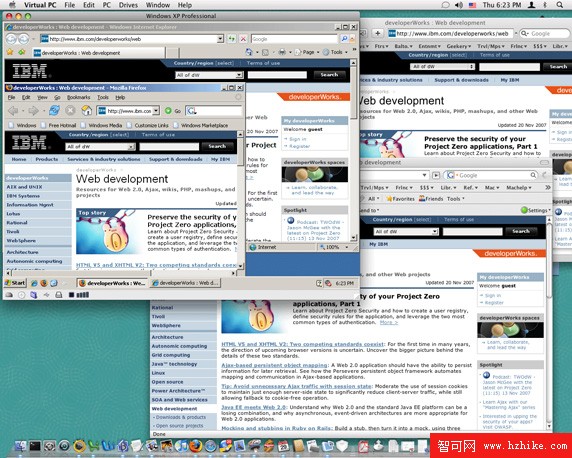Click XP Firefox horizontal scrollbar track
572x458 pixels.
(x=190, y=273)
